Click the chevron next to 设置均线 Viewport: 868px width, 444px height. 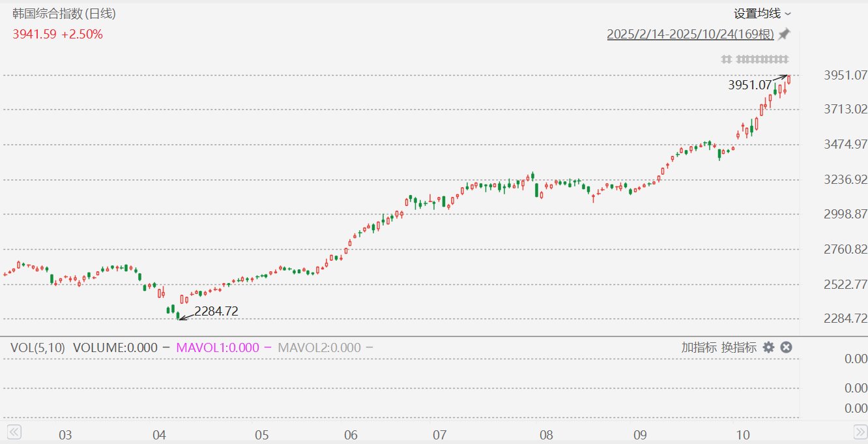788,14
